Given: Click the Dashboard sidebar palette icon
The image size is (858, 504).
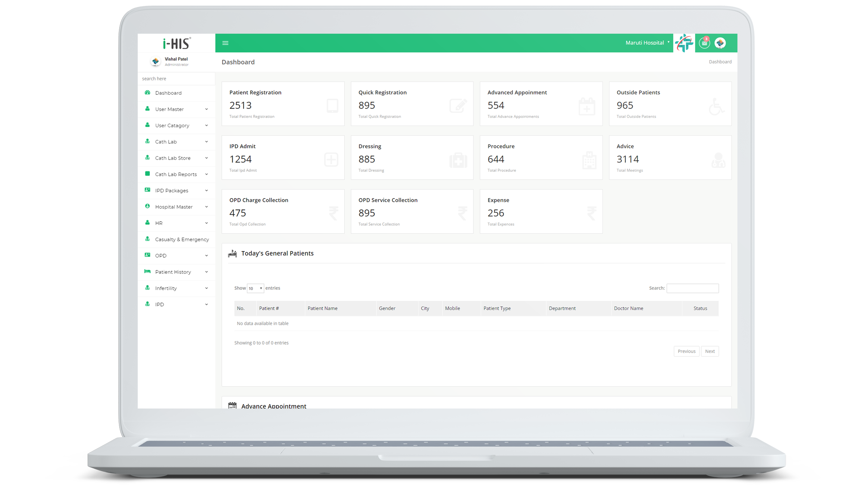Looking at the screenshot, I should tap(147, 93).
